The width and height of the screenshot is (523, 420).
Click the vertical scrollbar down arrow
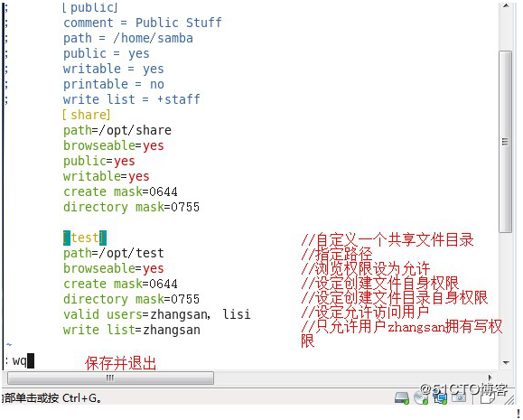pyautogui.click(x=506, y=363)
